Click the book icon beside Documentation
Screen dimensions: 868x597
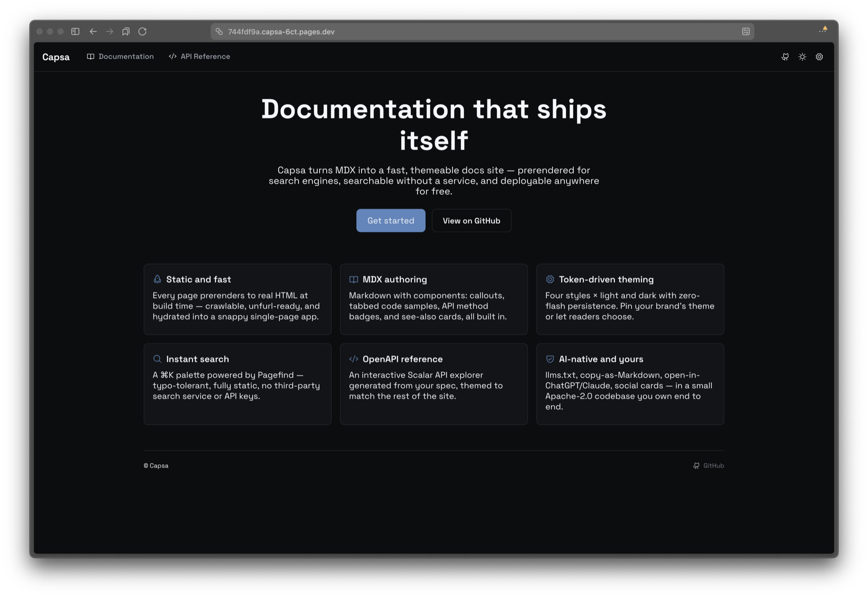pos(91,56)
